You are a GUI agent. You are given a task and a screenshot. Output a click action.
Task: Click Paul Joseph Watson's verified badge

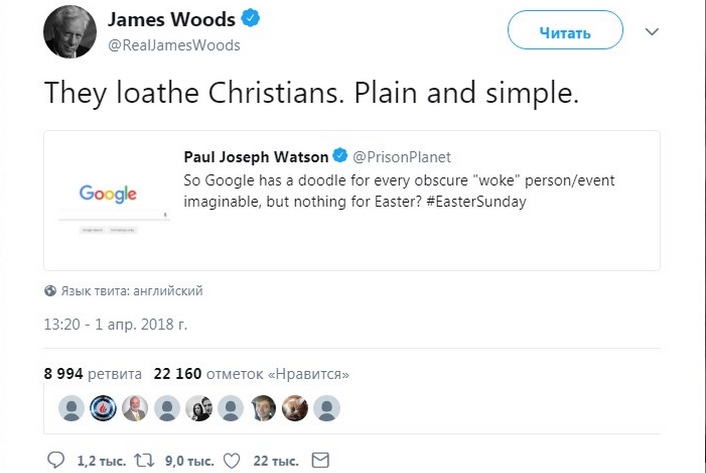pyautogui.click(x=340, y=156)
